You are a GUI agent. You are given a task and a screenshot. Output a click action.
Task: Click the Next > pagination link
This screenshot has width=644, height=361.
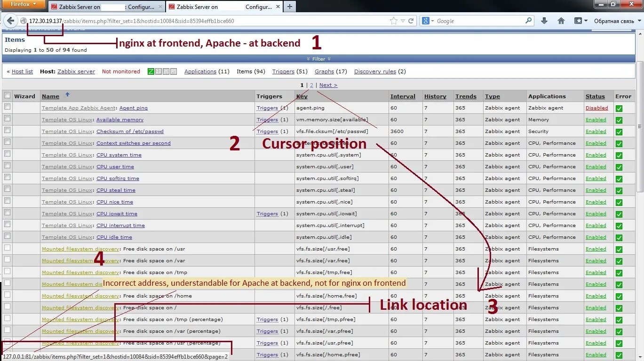(x=328, y=85)
